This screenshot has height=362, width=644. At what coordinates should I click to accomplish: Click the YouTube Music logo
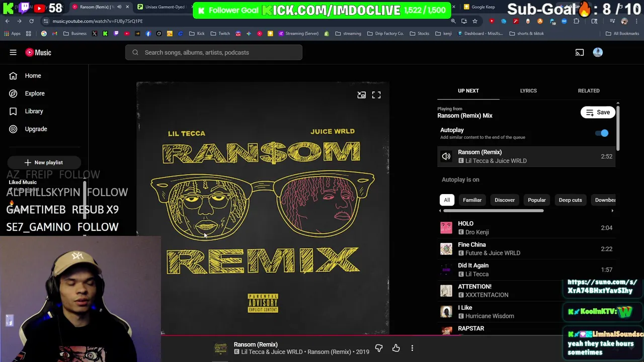[x=38, y=52]
